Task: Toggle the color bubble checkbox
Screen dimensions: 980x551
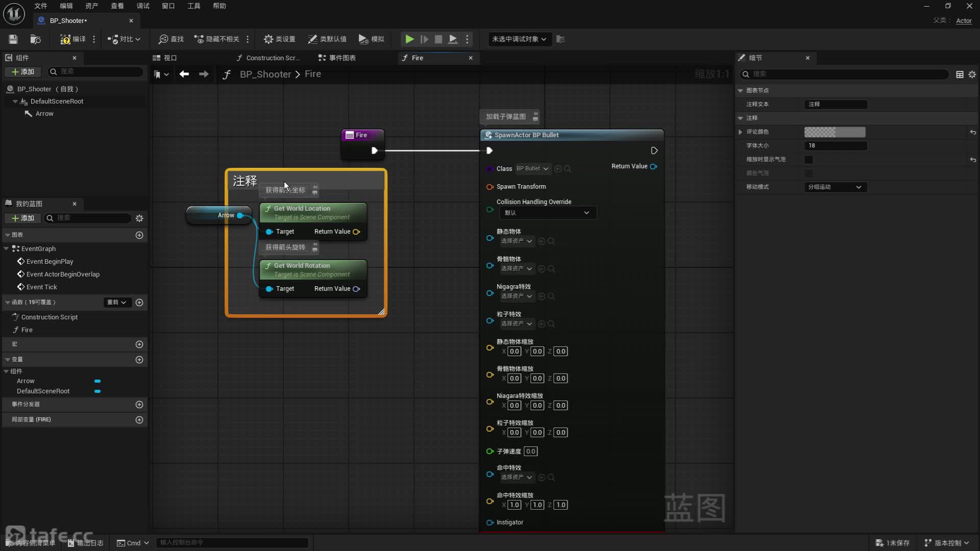Action: point(808,173)
